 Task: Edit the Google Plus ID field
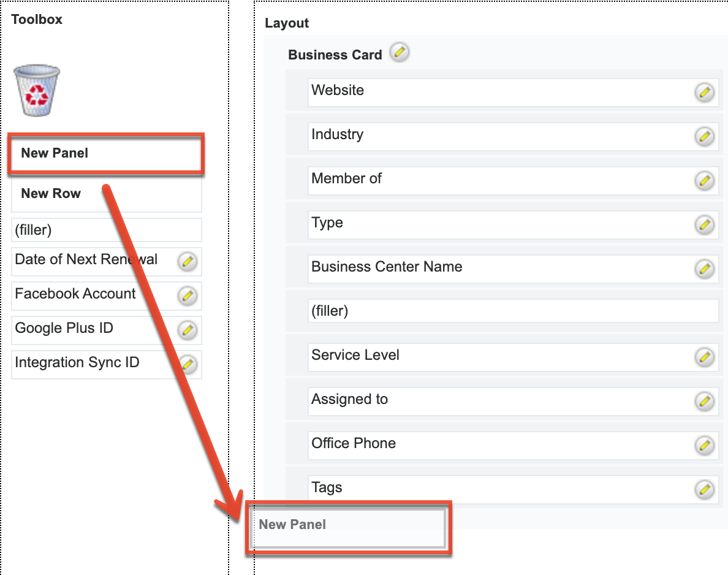pyautogui.click(x=187, y=330)
